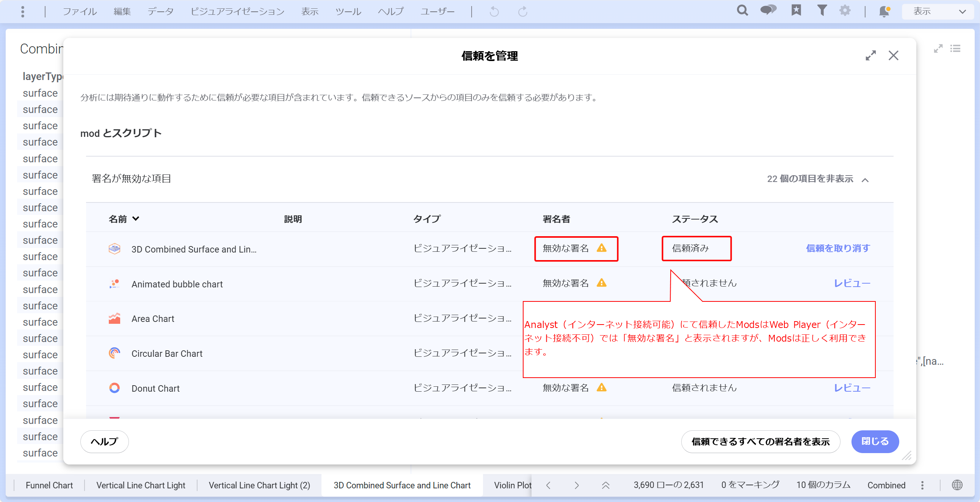Open the search magnifier tool
The image size is (980, 502).
[x=742, y=10]
